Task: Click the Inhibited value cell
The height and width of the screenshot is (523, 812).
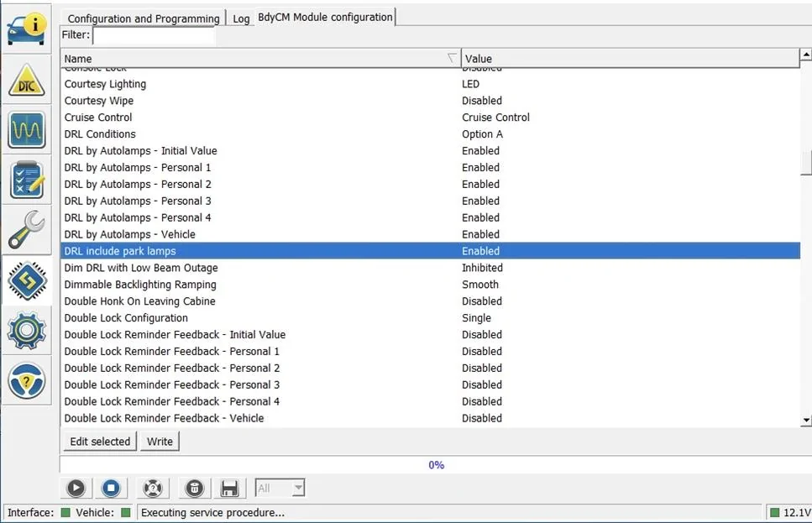Action: [x=482, y=268]
